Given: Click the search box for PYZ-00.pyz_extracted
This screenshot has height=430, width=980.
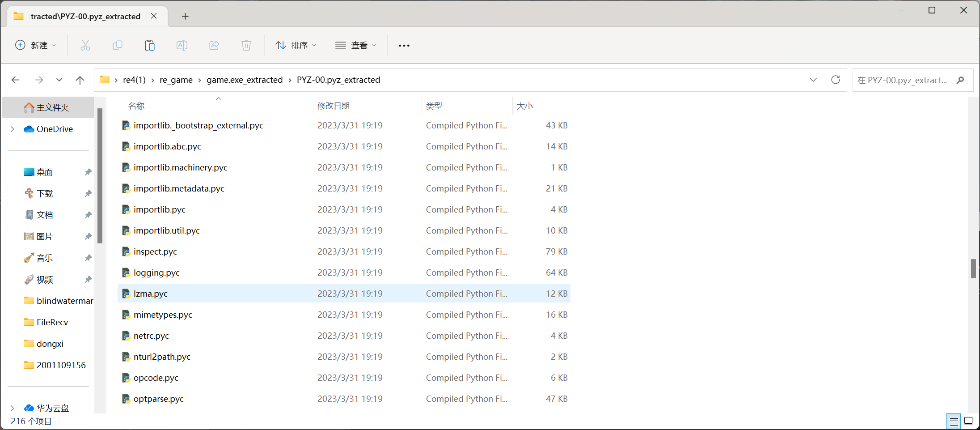Looking at the screenshot, I should [x=912, y=80].
